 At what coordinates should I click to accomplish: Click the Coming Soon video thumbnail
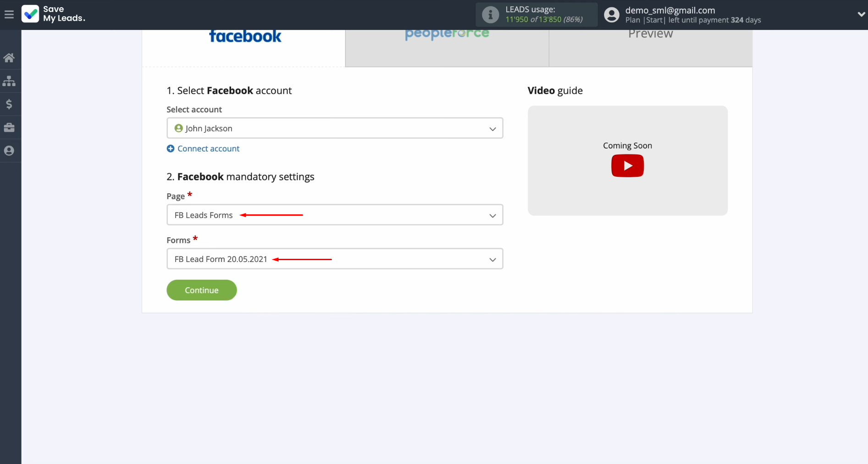coord(627,161)
